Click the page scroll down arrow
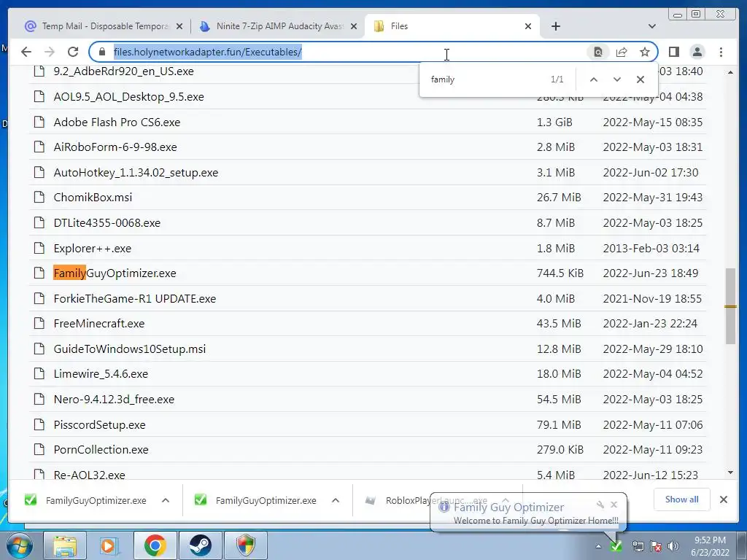The image size is (747, 560). coord(730,472)
